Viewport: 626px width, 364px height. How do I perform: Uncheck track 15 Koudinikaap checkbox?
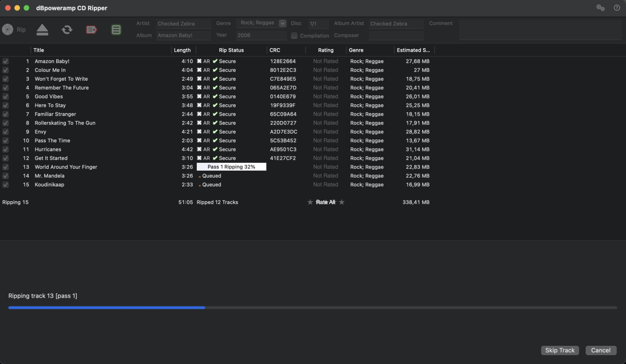5,185
